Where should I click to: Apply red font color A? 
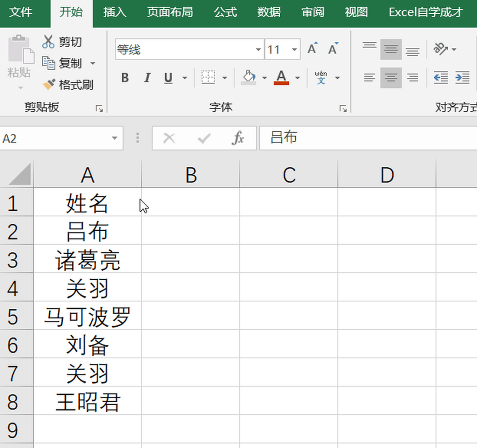point(281,77)
